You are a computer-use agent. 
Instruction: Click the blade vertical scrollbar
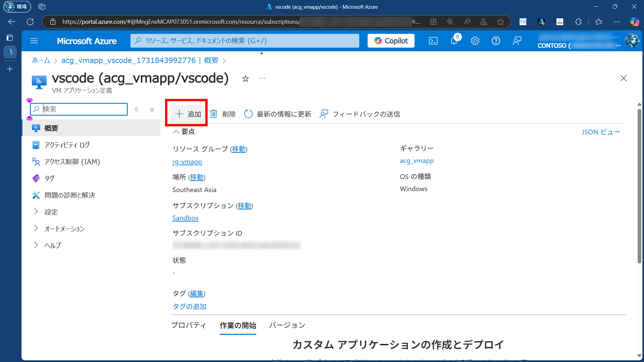[639, 186]
